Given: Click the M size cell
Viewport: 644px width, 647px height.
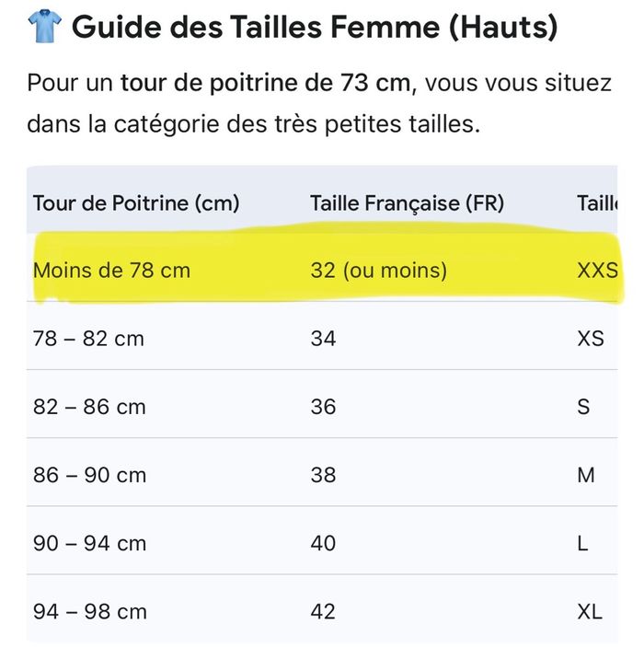Looking at the screenshot, I should [585, 475].
